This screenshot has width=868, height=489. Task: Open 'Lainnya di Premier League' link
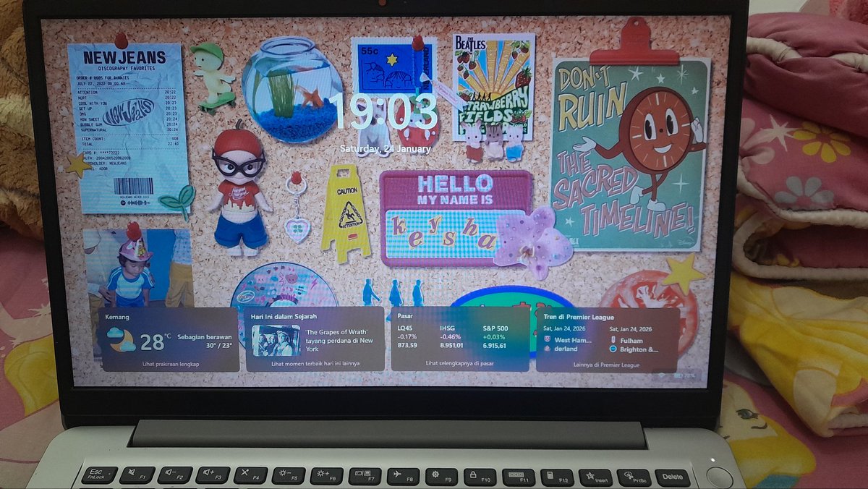607,365
